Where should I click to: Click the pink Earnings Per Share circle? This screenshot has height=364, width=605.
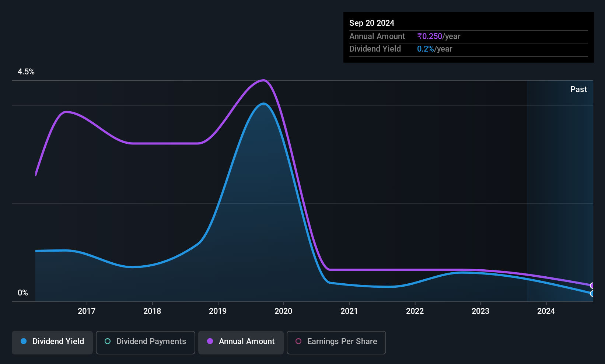298,341
